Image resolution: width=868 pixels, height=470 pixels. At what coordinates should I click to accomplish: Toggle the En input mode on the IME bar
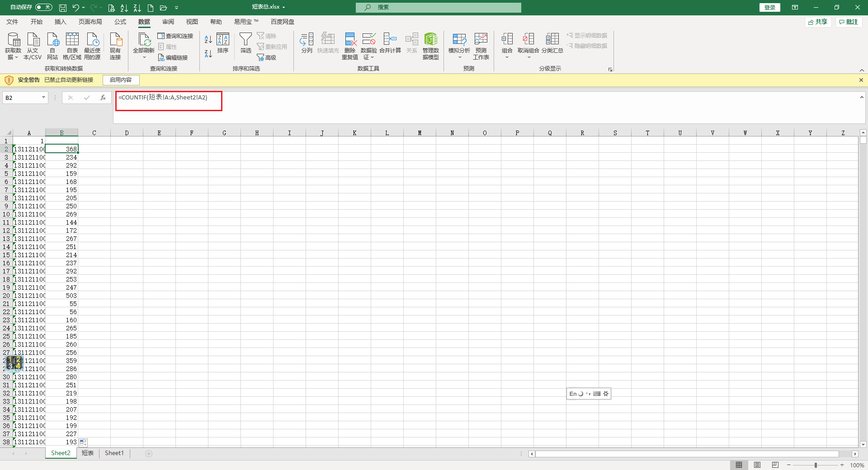pos(573,394)
